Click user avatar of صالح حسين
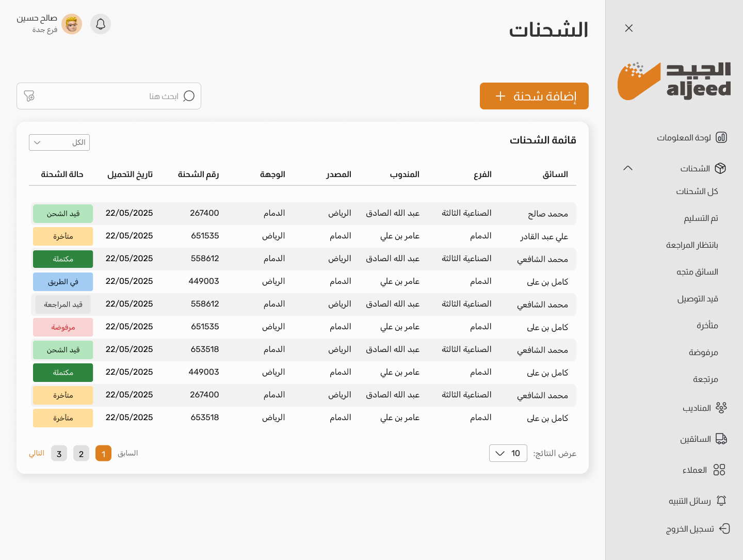The width and height of the screenshot is (743, 560). 72,24
